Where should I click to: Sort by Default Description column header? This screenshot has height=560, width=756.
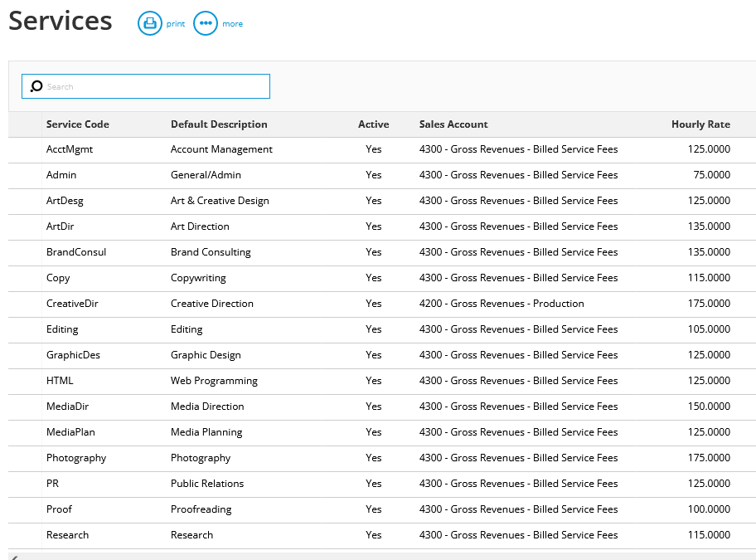219,124
